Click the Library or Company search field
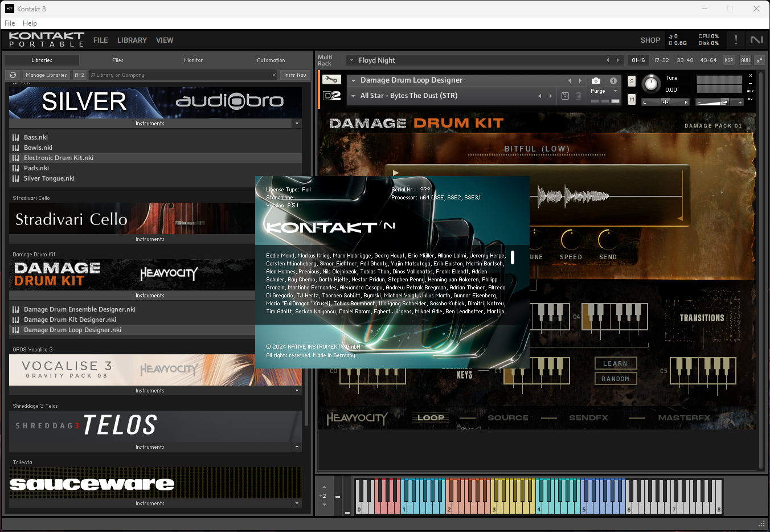Screen dimensions: 770x532 (183, 75)
